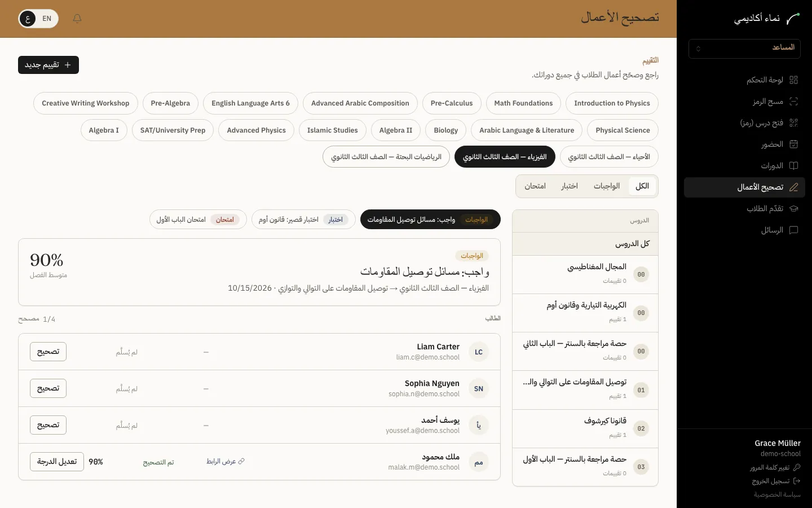
Task: Open notifications bell icon
Action: [77, 19]
